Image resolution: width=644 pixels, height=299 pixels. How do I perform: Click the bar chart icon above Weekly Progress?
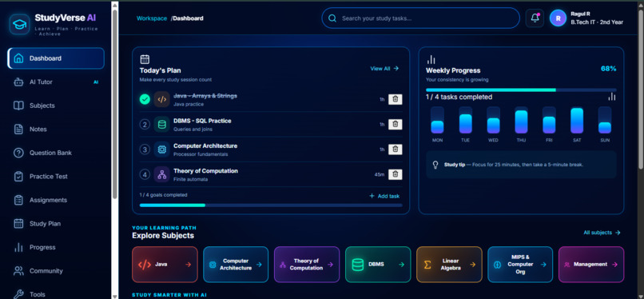[431, 59]
